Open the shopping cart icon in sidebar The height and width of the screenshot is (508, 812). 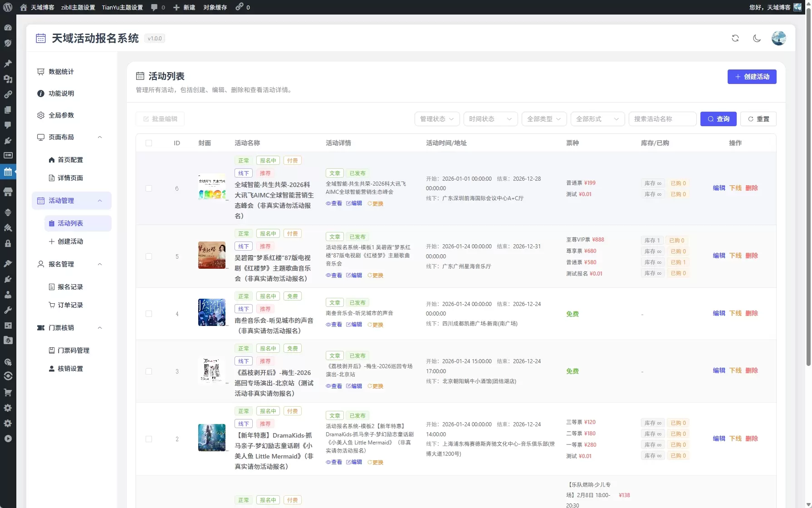point(8,392)
